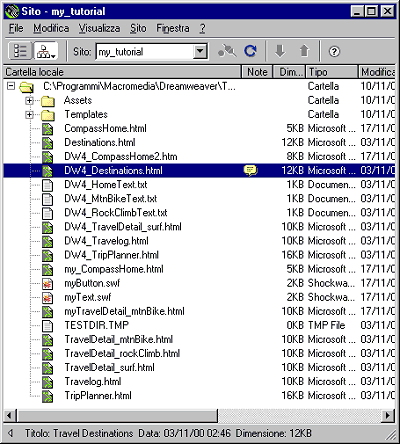Expand the Templates folder

coord(29,115)
